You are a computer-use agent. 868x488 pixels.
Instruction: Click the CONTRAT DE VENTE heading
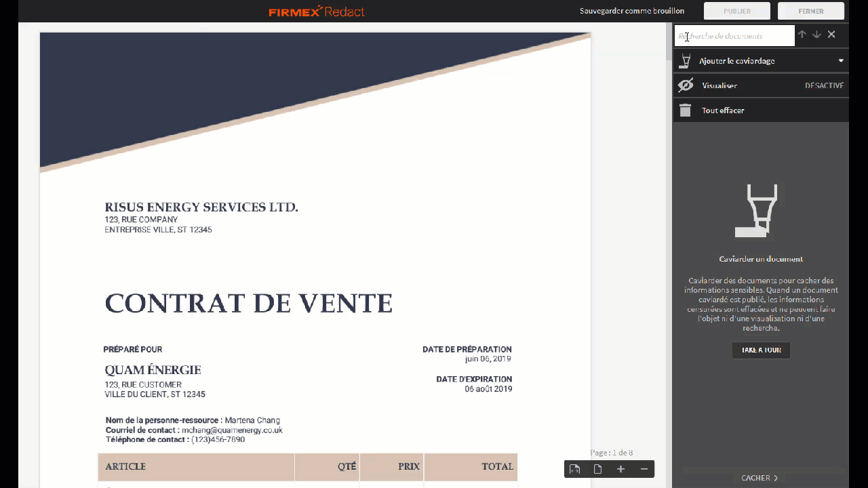tap(249, 303)
